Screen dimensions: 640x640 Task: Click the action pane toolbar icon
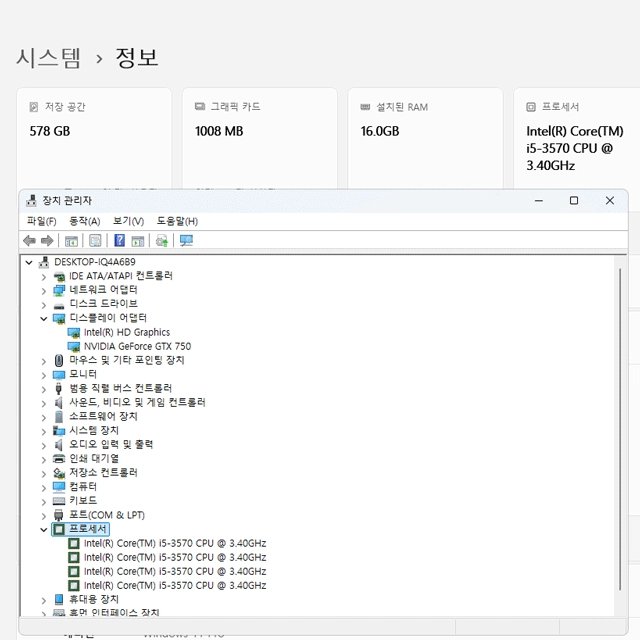point(138,241)
